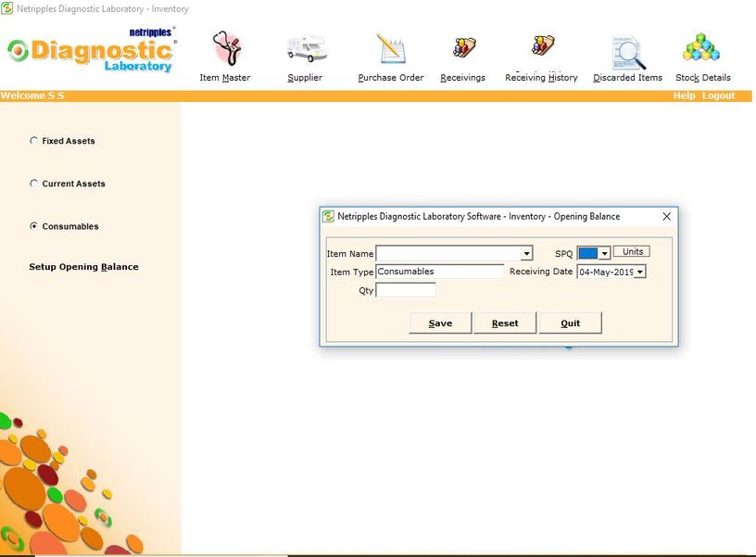Open the Receiving Date picker arrow
This screenshot has width=756, height=557.
pos(640,272)
